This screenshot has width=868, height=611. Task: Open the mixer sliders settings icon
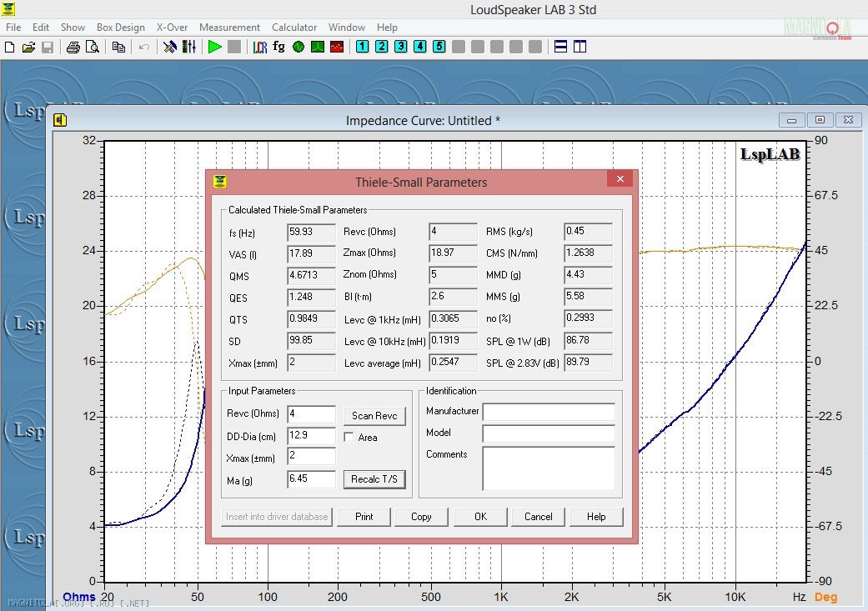point(189,47)
